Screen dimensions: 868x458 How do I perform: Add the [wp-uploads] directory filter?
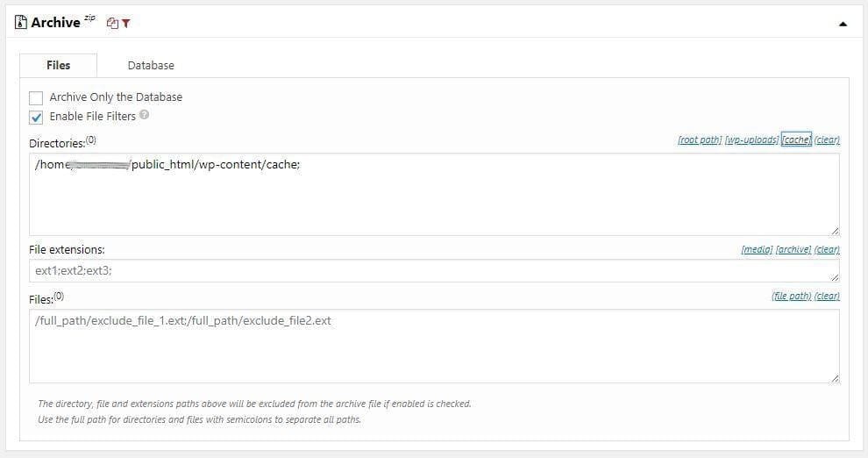click(x=751, y=140)
